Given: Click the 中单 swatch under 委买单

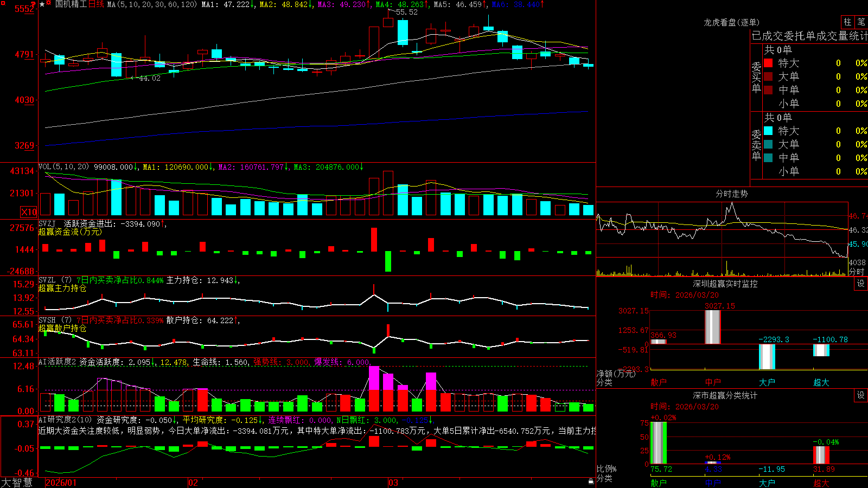Looking at the screenshot, I should pyautogui.click(x=768, y=90).
